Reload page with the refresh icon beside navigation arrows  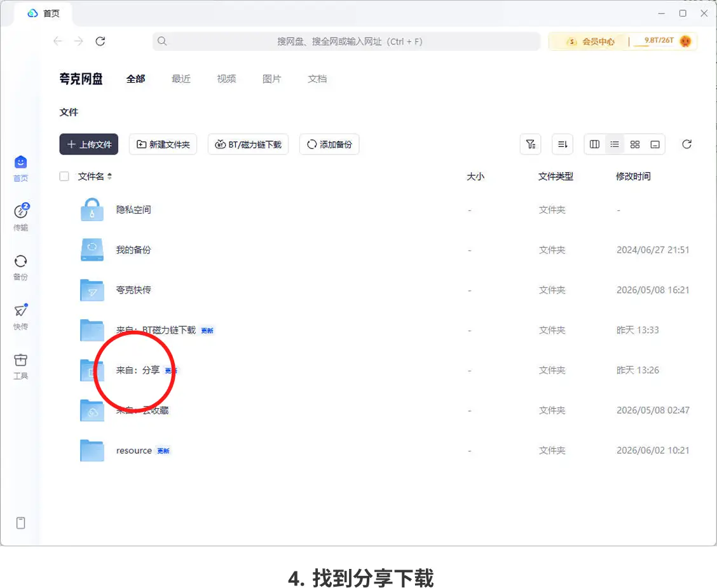(100, 41)
